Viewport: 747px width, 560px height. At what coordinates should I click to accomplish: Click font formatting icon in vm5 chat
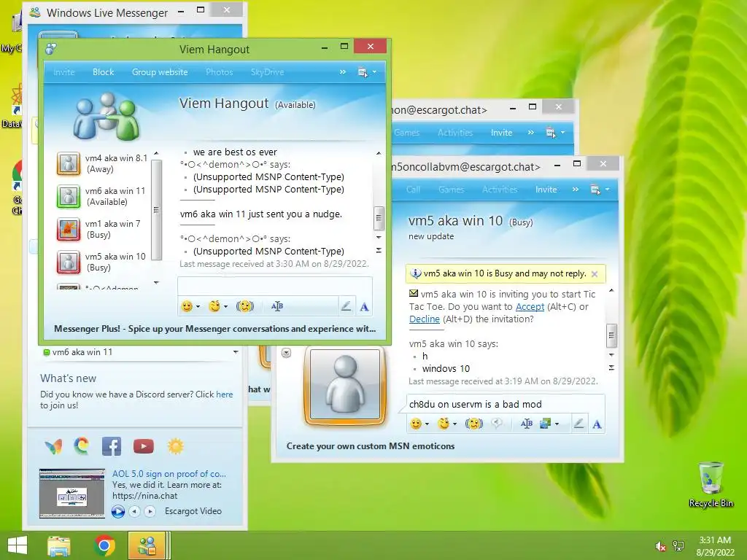click(x=527, y=424)
